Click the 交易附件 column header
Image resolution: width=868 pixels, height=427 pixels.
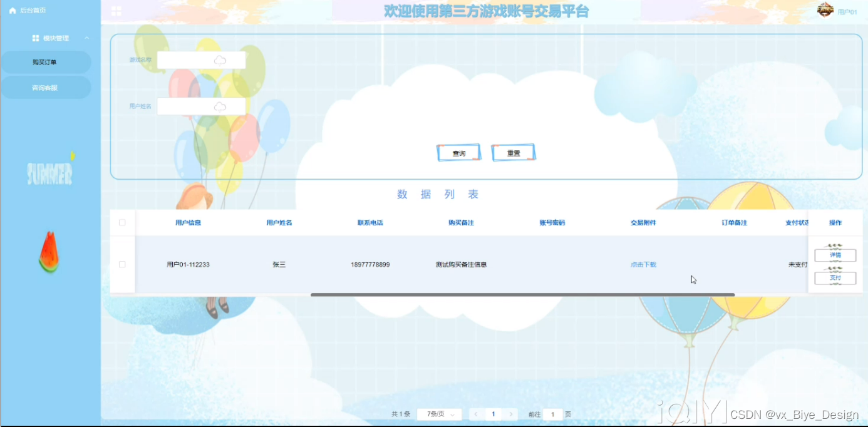pyautogui.click(x=643, y=223)
